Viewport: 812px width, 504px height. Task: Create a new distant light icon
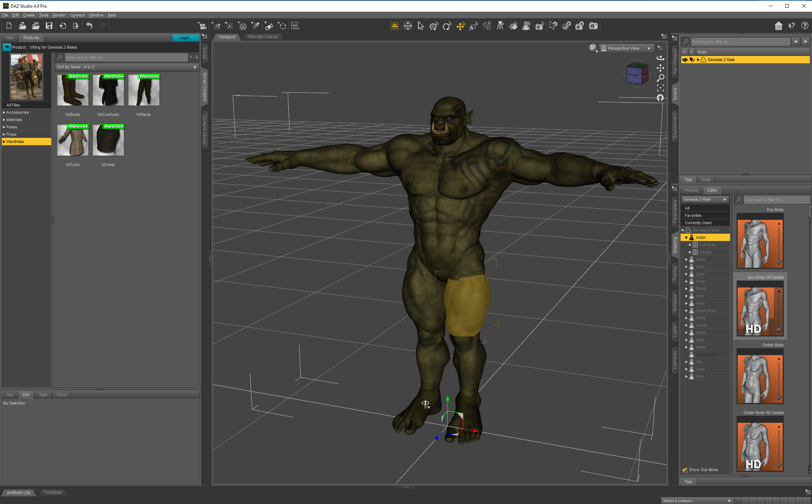216,26
